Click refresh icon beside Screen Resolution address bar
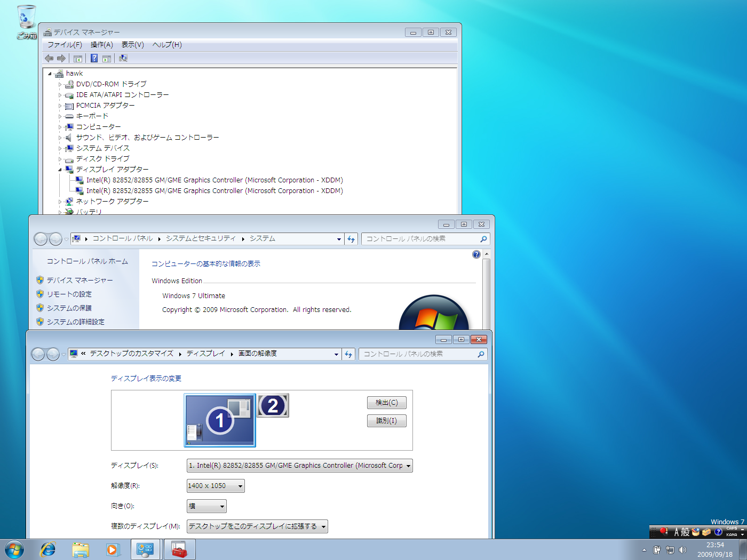 click(349, 354)
